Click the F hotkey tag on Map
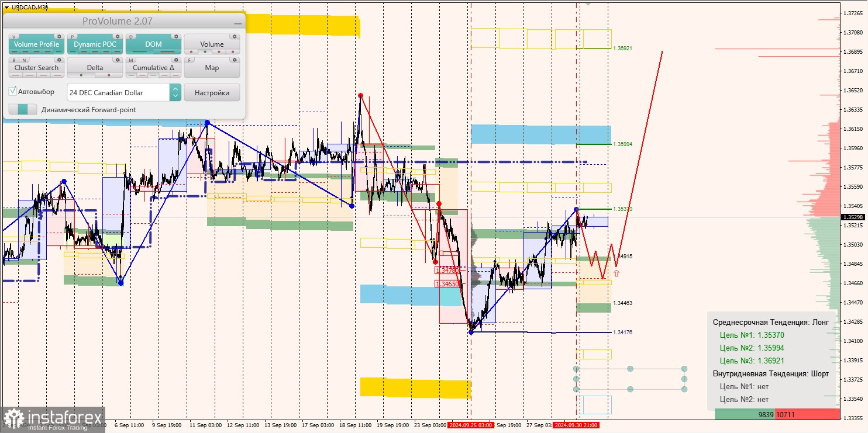Viewport: 868px width, 433px height. point(190,60)
